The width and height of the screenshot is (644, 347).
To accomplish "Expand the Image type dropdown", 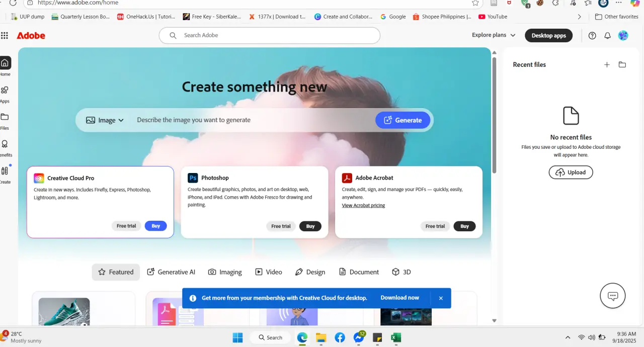I will click(x=105, y=120).
